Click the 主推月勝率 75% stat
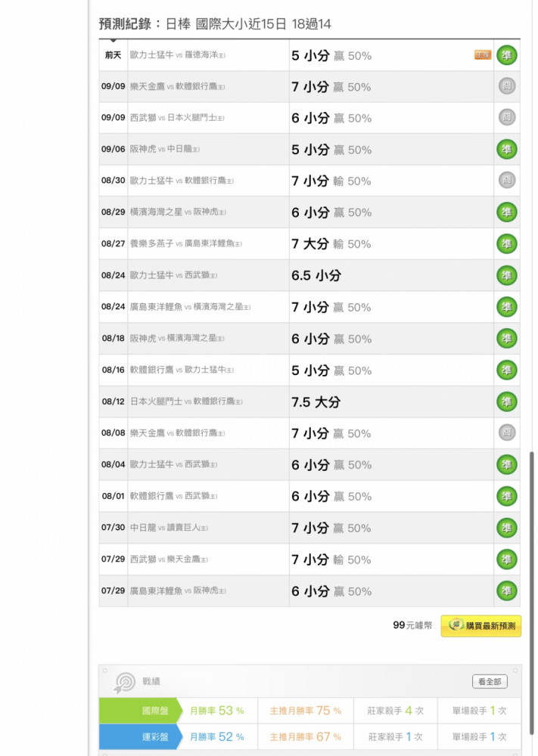The height and width of the screenshot is (756, 538). coord(306,711)
